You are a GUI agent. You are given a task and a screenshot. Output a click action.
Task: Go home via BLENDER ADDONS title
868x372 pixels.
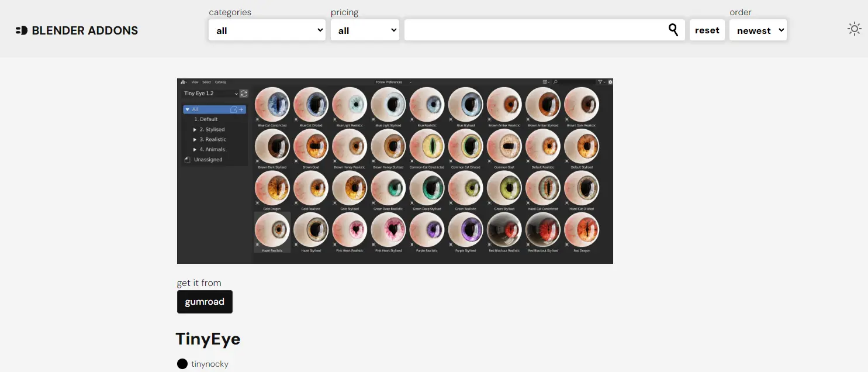point(85,30)
